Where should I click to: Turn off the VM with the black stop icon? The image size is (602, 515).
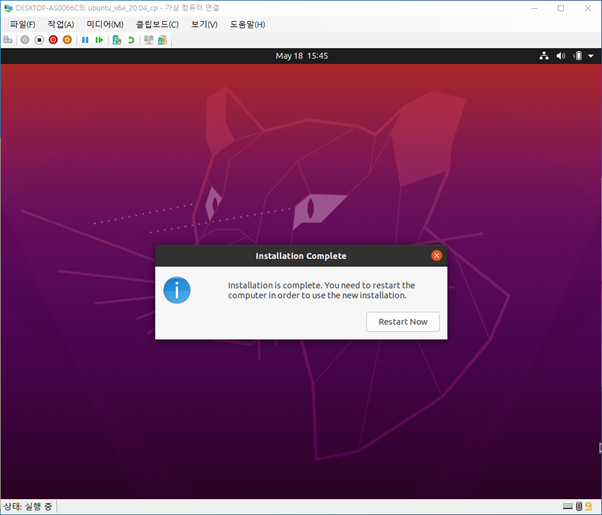point(39,40)
